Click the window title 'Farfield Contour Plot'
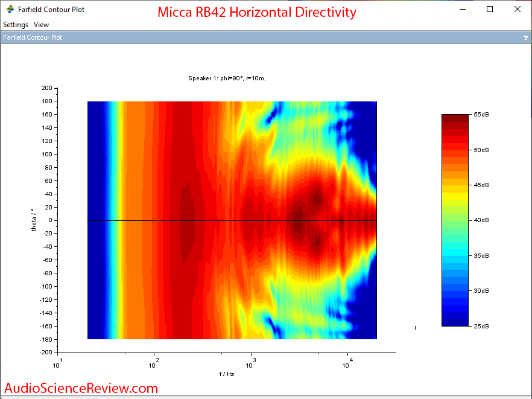The width and height of the screenshot is (532, 399). point(51,10)
